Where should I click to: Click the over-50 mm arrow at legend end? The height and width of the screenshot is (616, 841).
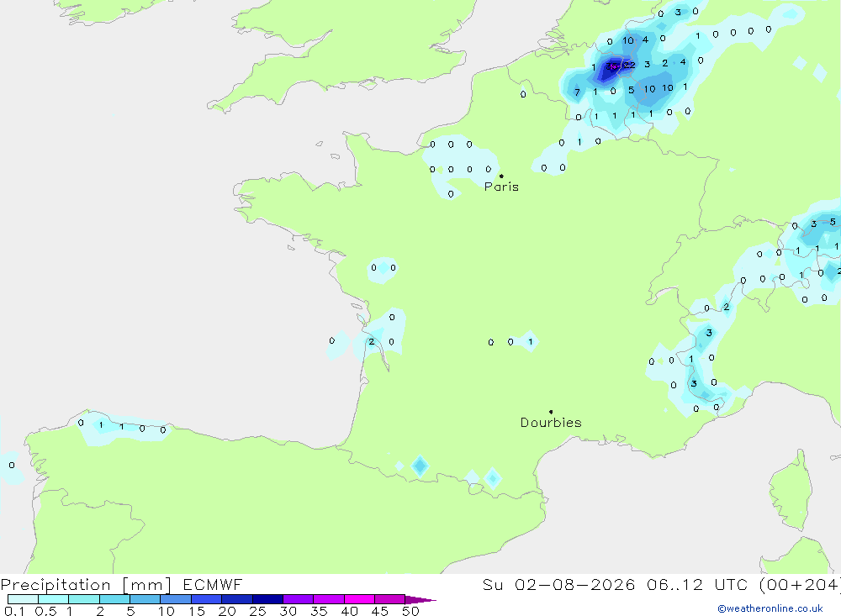click(420, 599)
